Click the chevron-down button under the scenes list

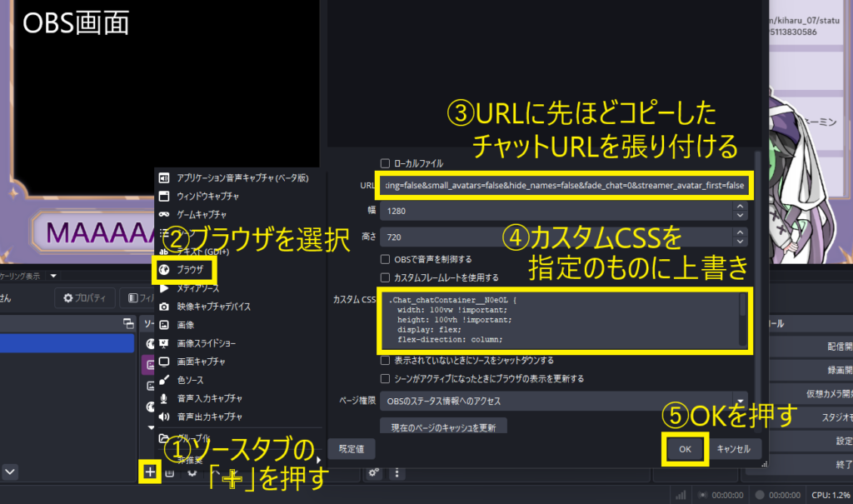pos(10,472)
